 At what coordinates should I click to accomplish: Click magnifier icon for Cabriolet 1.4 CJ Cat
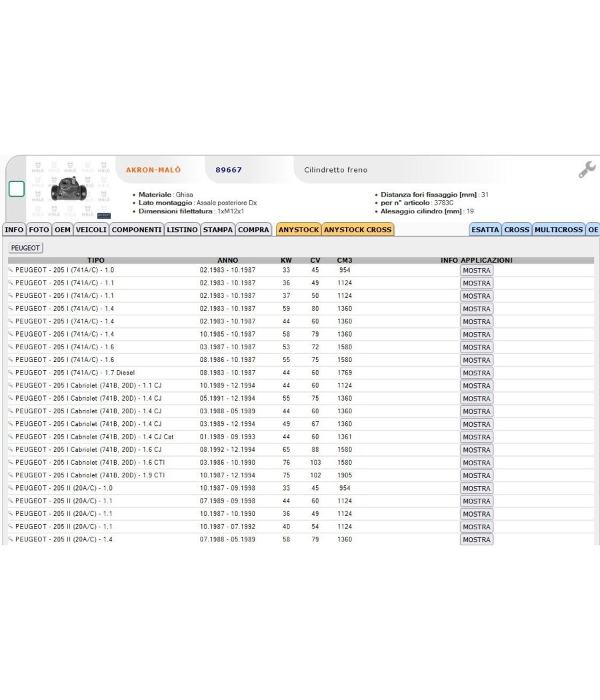tap(10, 437)
